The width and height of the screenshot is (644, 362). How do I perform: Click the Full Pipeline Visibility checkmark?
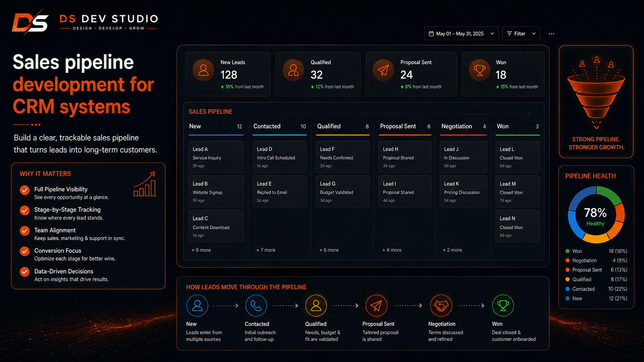pyautogui.click(x=25, y=190)
